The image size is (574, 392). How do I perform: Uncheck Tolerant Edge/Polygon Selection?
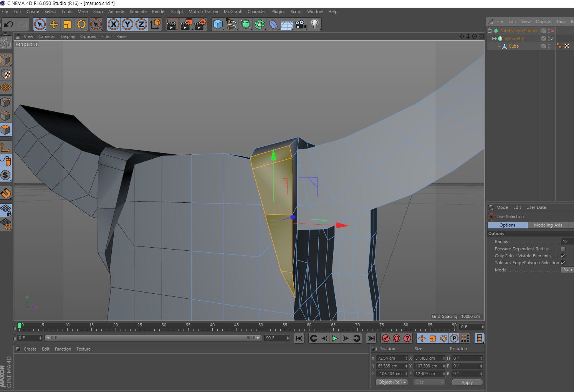click(x=563, y=263)
